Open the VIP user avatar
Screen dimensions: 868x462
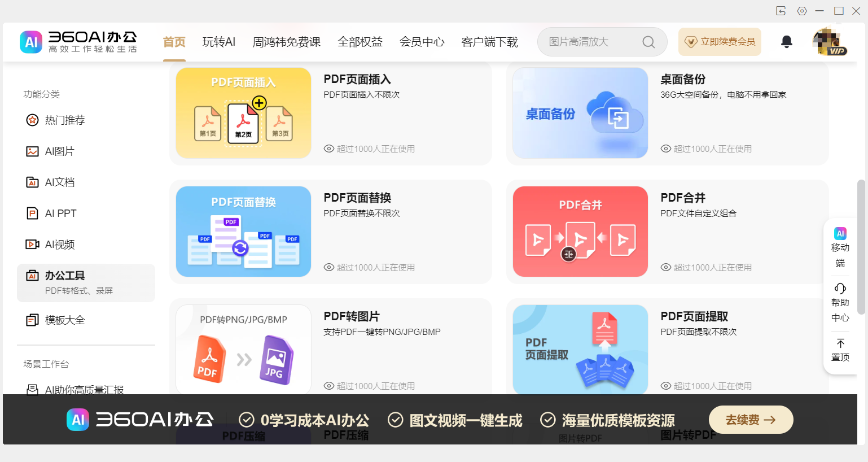click(828, 42)
